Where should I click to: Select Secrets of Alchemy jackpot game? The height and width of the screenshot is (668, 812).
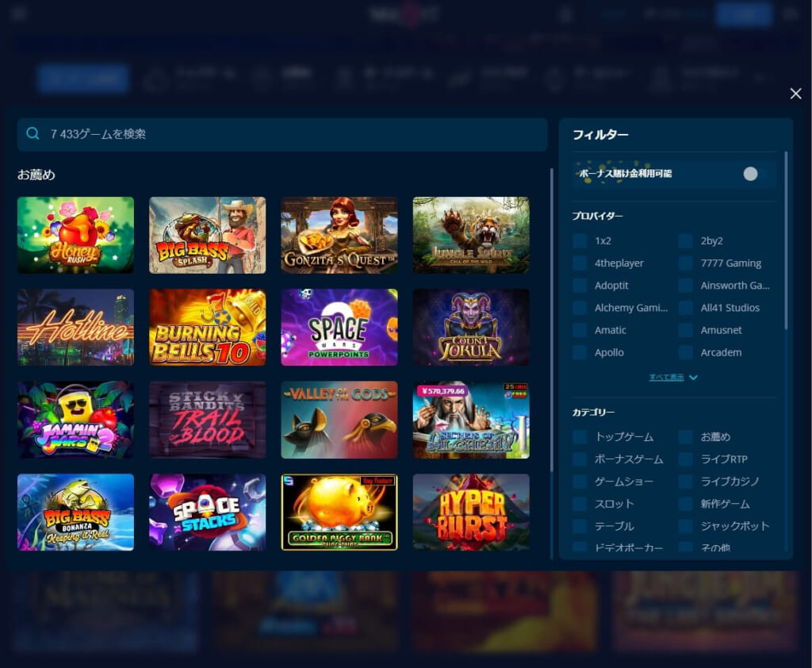471,420
